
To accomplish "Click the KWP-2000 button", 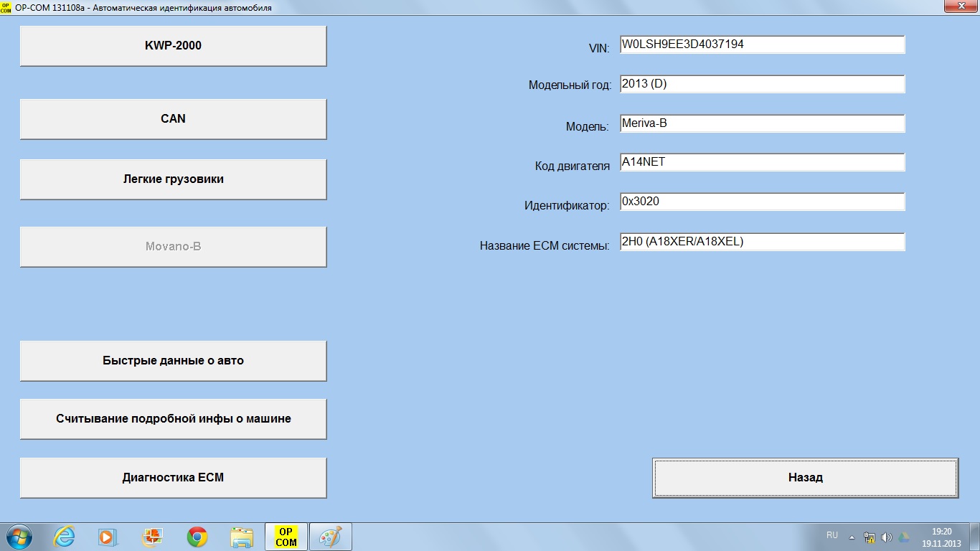I will (173, 46).
